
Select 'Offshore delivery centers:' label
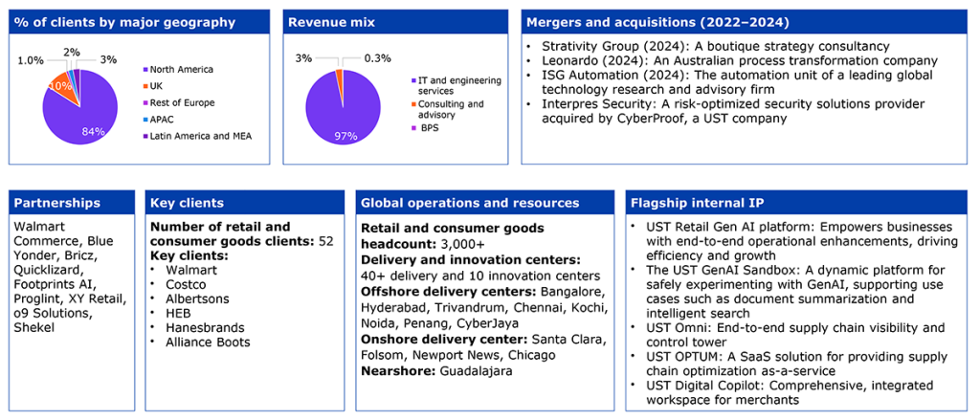coord(449,292)
